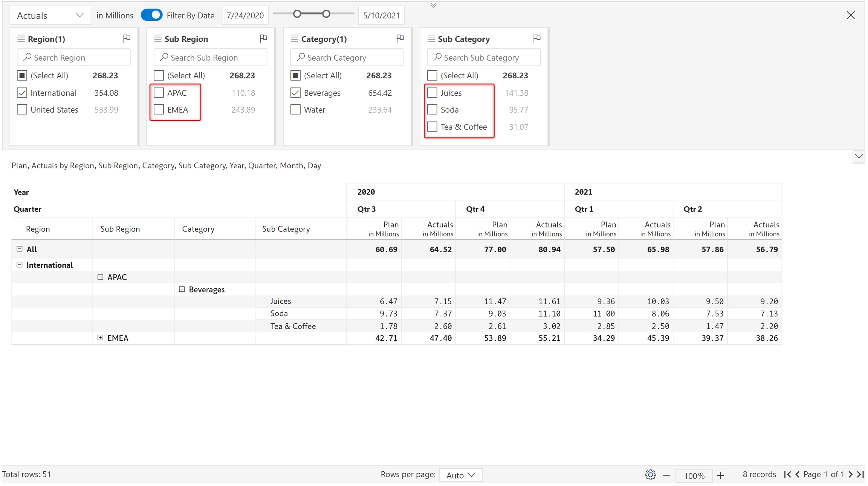The image size is (868, 486).
Task: Click the flag icon in the Sub Region panel
Action: tap(263, 38)
